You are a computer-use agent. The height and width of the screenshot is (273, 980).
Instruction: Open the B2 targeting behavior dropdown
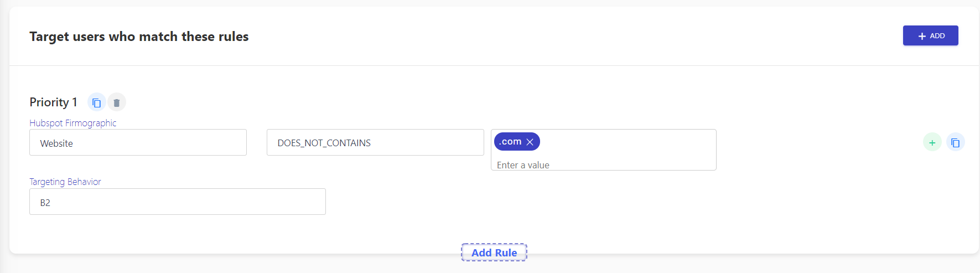tap(178, 202)
